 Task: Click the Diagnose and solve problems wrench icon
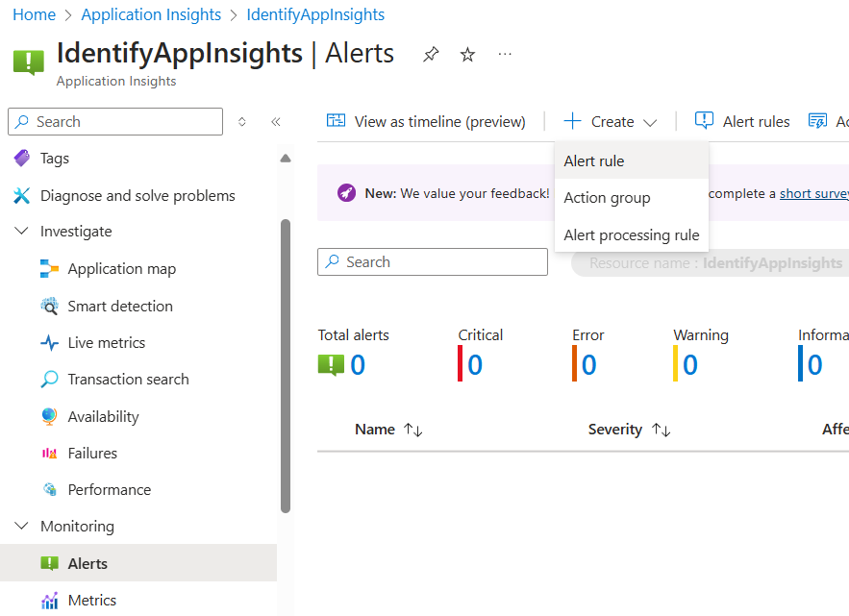coord(22,195)
